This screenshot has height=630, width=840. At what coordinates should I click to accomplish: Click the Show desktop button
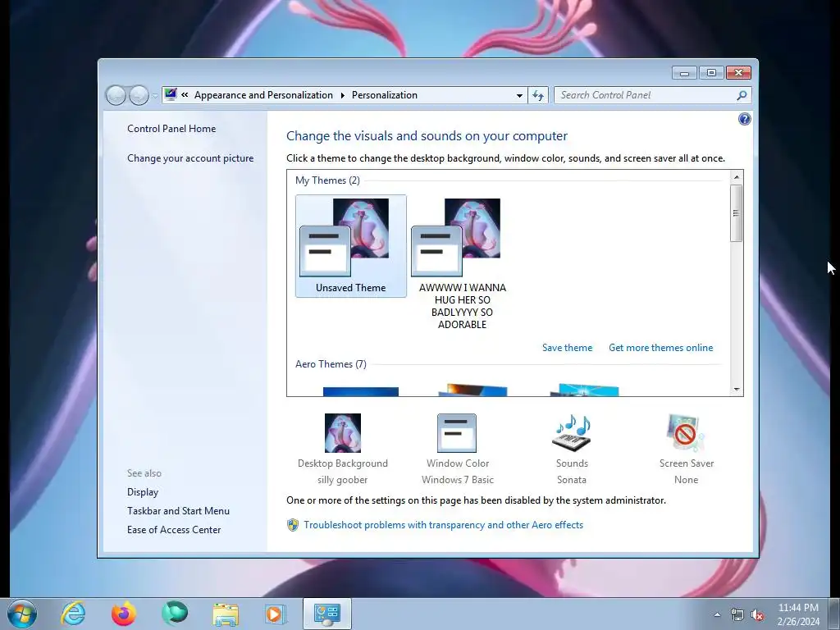tap(834, 614)
